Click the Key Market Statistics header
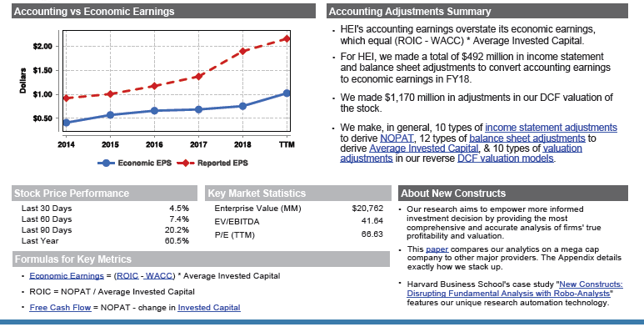This screenshot has height=327, width=644. 297,194
